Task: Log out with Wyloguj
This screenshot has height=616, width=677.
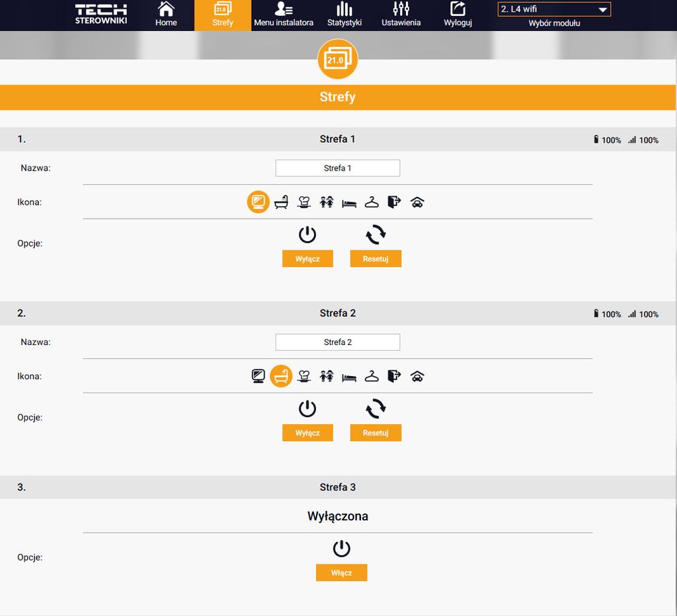Action: [458, 15]
